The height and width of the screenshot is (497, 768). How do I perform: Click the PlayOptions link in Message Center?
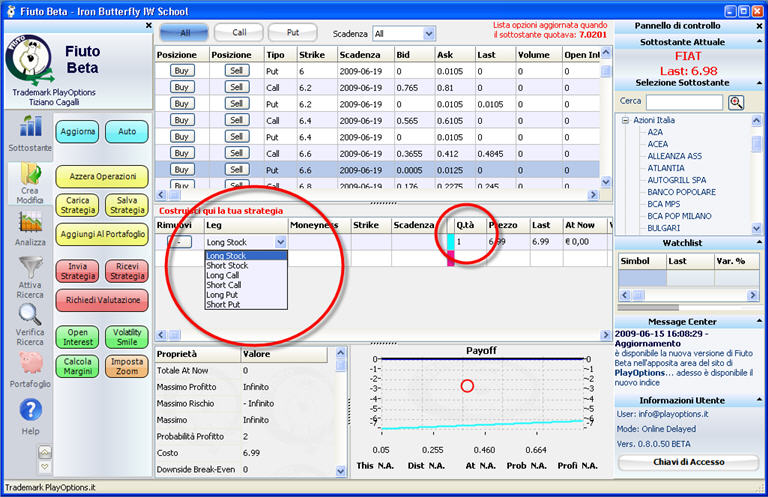tap(639, 373)
